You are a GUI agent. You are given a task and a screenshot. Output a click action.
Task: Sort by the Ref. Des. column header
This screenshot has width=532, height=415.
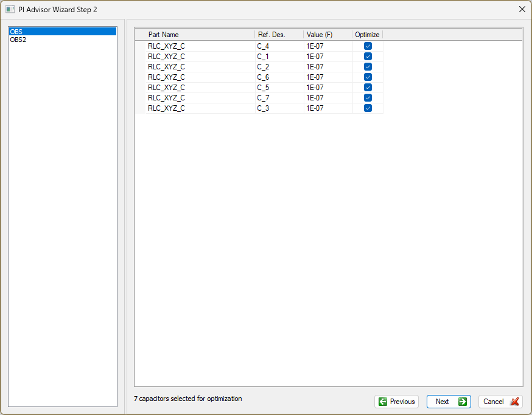click(279, 35)
